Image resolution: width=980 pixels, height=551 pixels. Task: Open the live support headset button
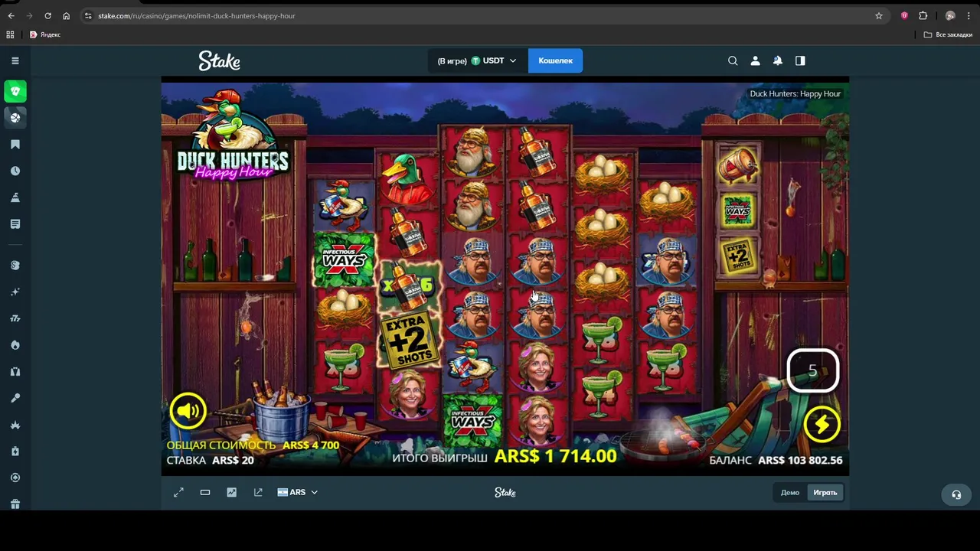[x=956, y=494]
